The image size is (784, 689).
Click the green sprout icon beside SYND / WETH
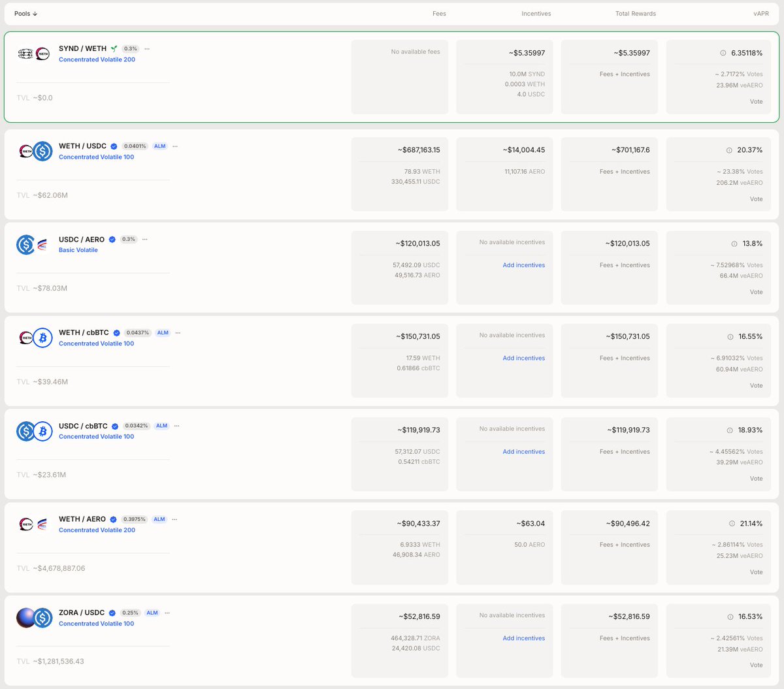tap(114, 49)
